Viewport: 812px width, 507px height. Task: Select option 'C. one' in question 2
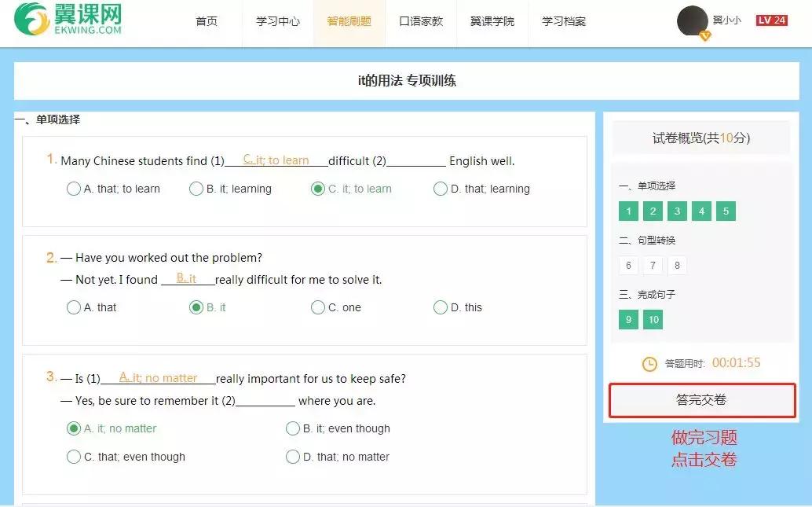(318, 307)
